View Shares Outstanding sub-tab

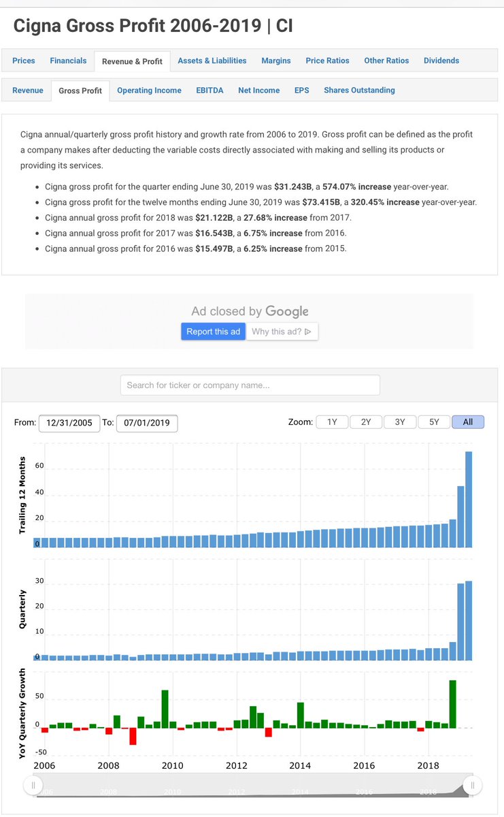click(359, 90)
